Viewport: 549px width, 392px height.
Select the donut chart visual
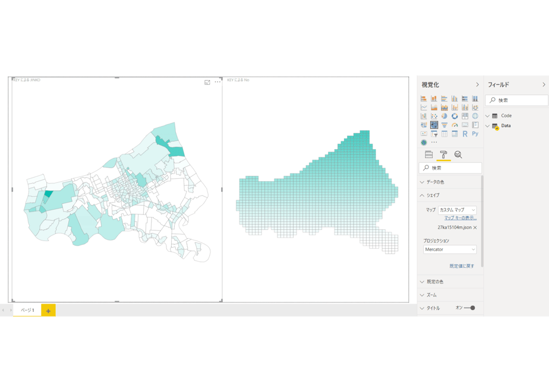point(455,116)
